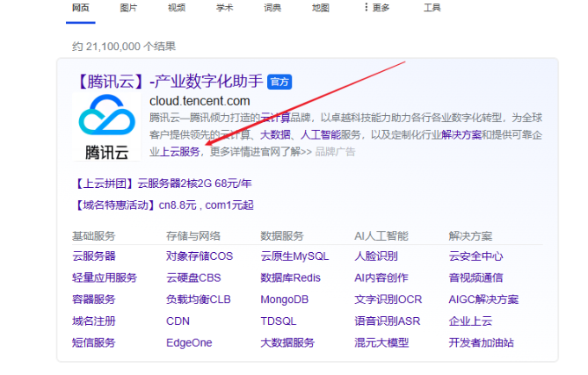
Task: Switch to the 学术 tab
Action: point(225,8)
